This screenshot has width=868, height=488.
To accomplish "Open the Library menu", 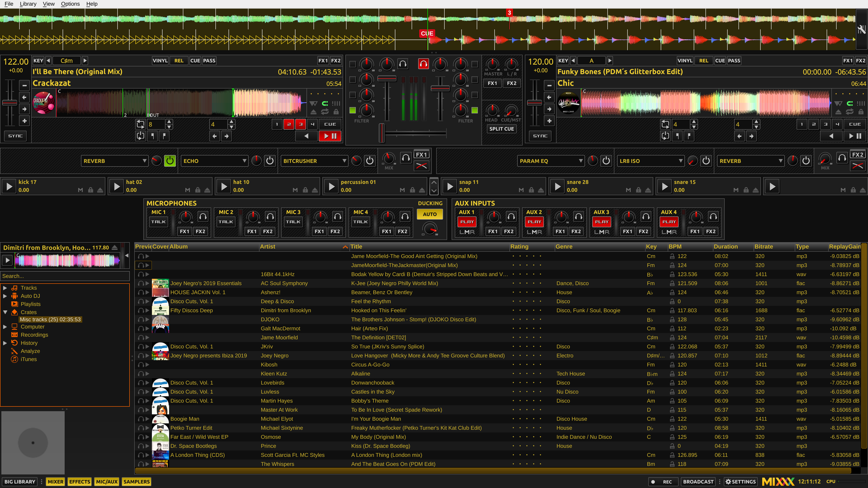I will pyautogui.click(x=28, y=4).
